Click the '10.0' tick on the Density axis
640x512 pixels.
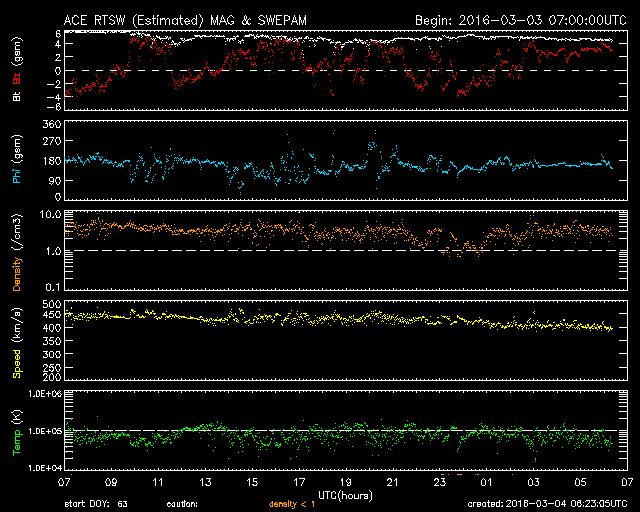coord(50,214)
